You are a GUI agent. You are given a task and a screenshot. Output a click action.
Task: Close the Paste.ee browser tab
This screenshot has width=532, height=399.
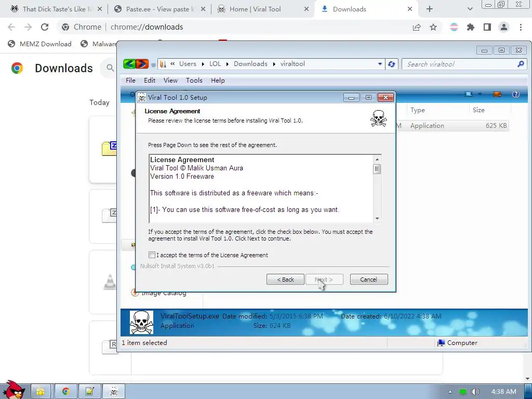[x=203, y=9]
